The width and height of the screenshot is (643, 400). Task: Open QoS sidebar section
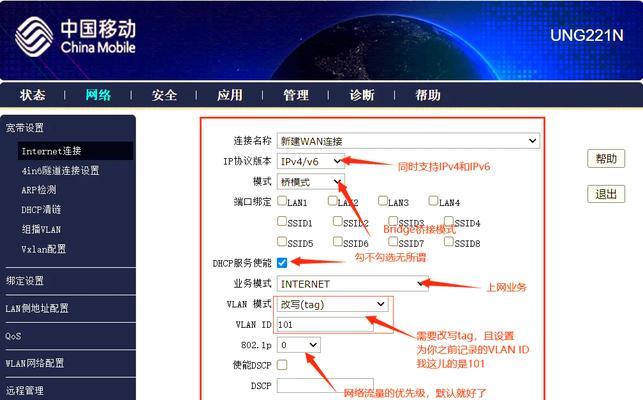coord(13,336)
